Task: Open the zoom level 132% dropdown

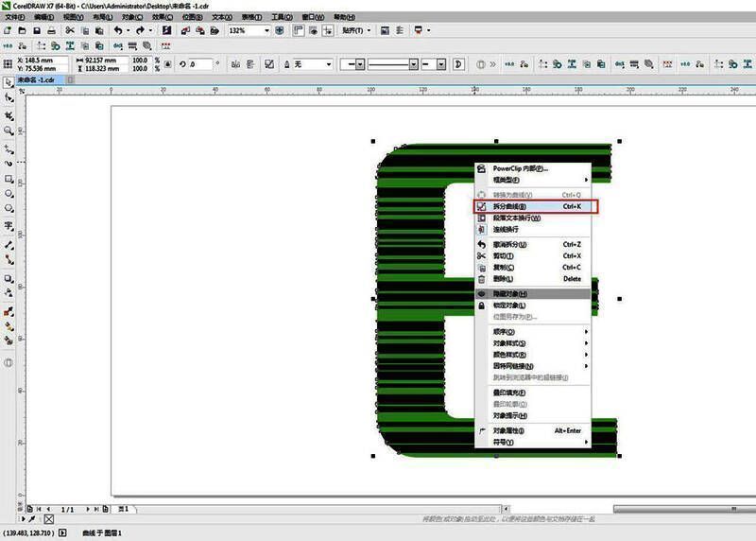Action: [x=266, y=30]
